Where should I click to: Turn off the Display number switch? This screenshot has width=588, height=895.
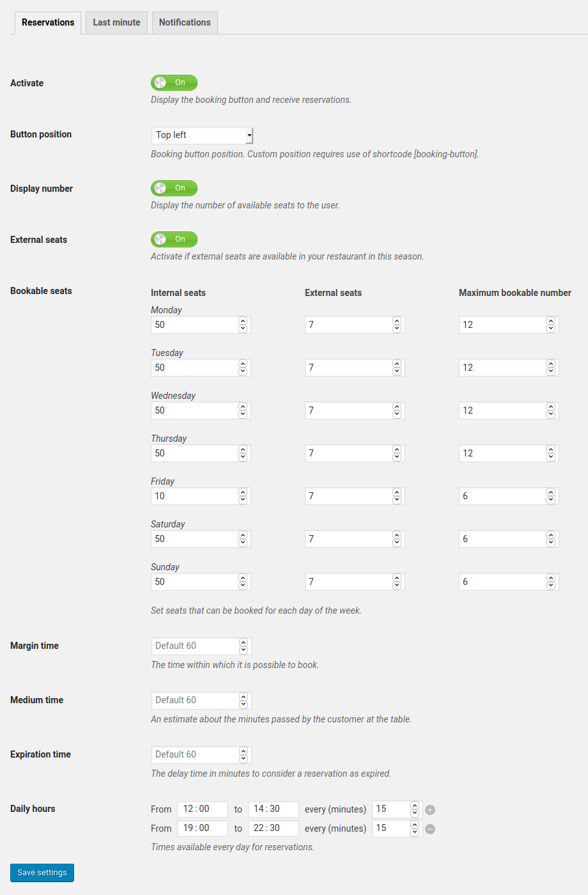pyautogui.click(x=174, y=188)
